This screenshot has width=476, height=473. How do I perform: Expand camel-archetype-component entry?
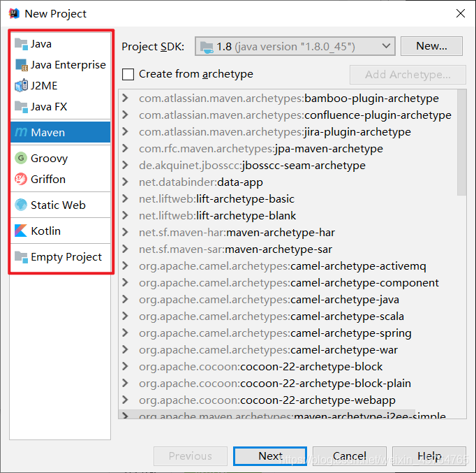(125, 282)
